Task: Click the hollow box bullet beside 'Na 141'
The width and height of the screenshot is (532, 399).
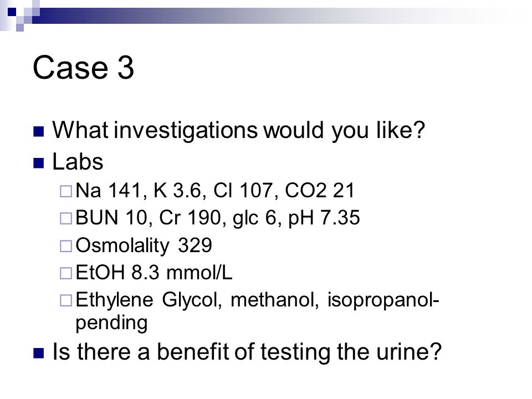Action: click(66, 191)
